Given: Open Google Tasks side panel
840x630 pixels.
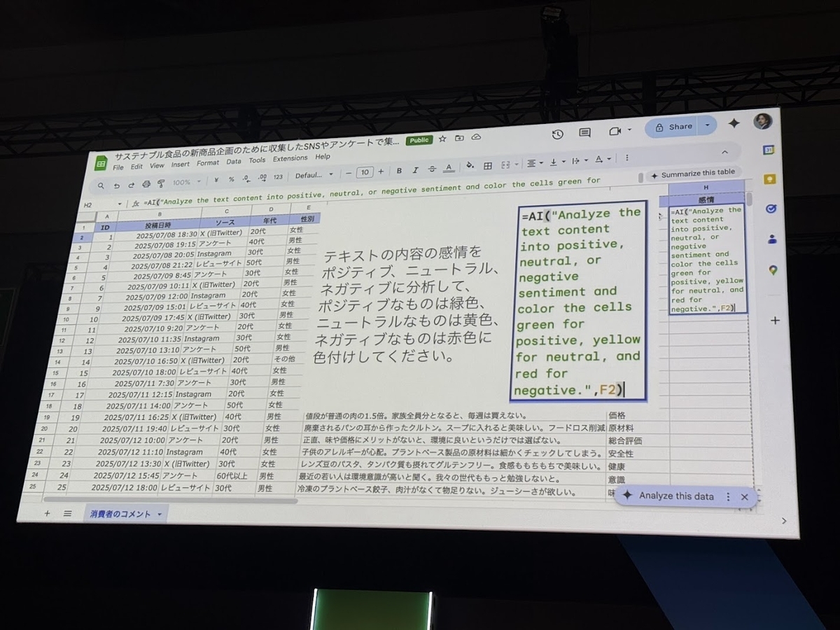Looking at the screenshot, I should coord(771,209).
